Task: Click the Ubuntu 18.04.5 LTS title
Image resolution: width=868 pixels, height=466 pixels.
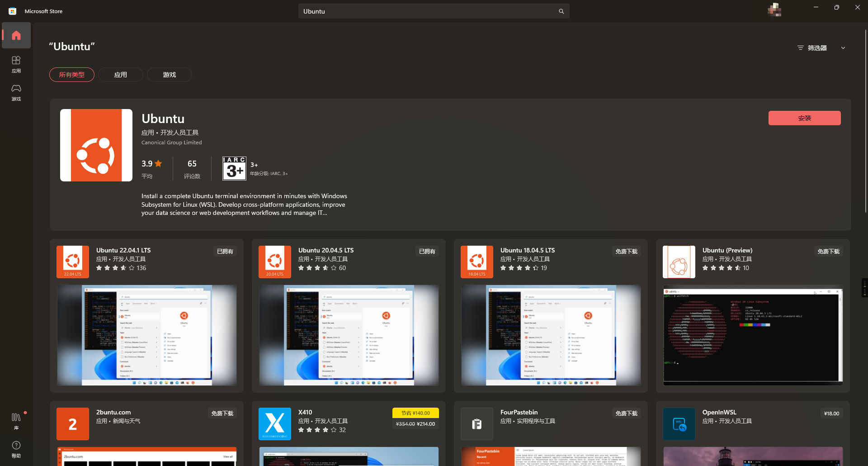Action: tap(528, 250)
